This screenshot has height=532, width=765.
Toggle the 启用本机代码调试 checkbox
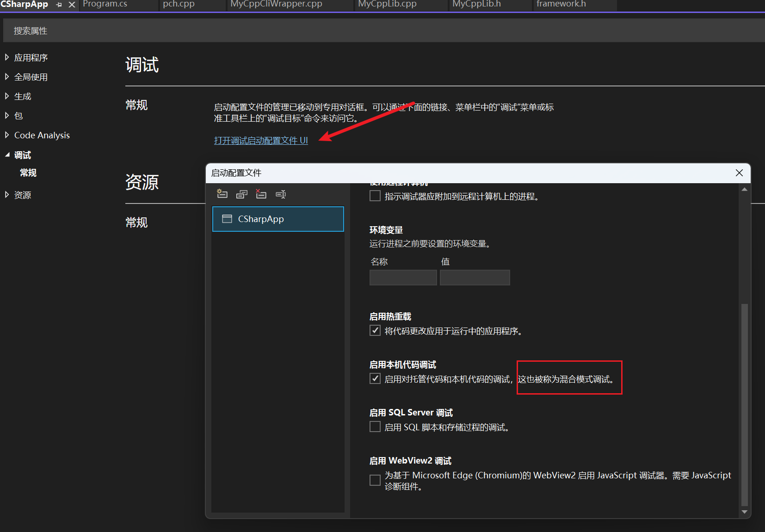tap(375, 378)
